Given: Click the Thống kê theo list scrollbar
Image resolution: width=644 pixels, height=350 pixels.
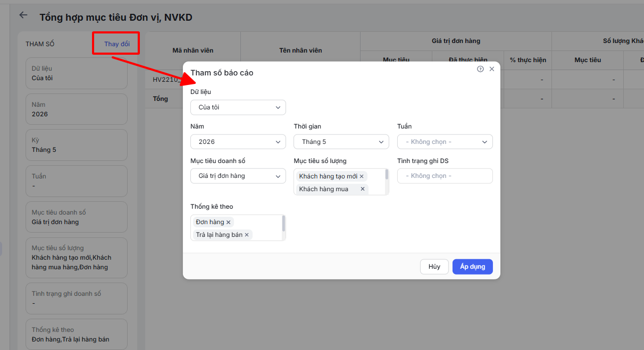Looking at the screenshot, I should coord(283,223).
